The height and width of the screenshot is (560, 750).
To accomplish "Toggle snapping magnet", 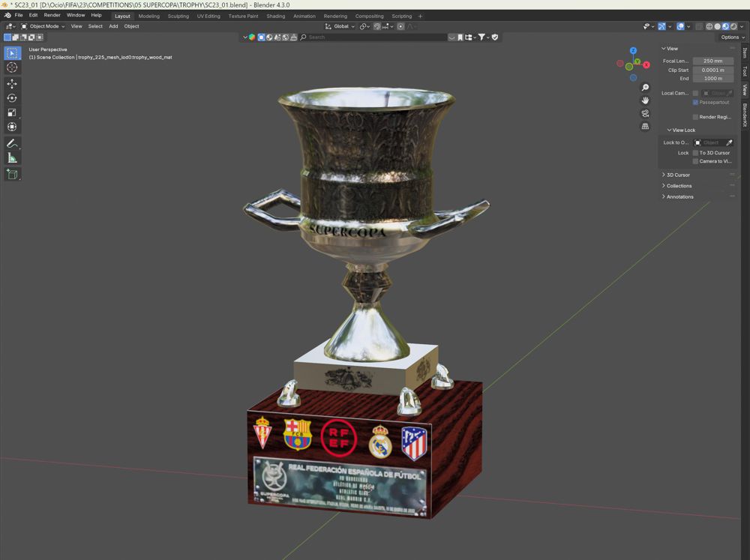I will tap(377, 26).
